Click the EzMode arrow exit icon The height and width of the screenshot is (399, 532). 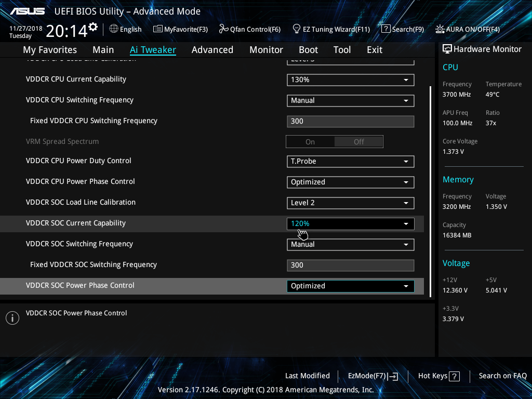click(x=393, y=376)
